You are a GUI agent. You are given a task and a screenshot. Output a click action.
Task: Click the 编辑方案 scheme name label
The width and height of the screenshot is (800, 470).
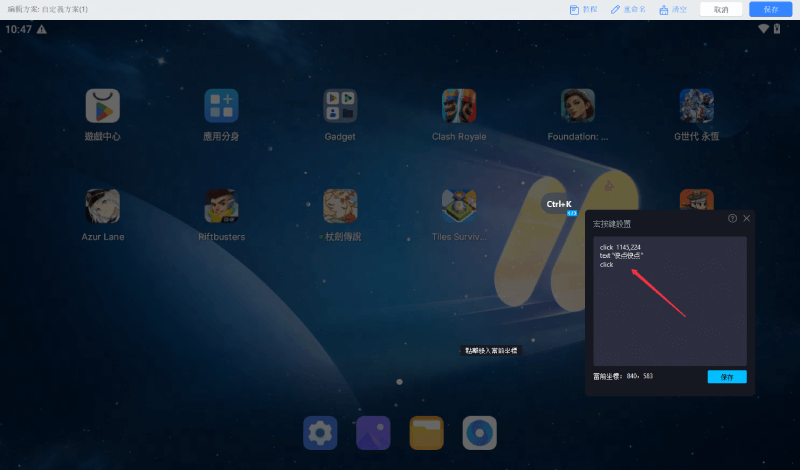point(47,9)
